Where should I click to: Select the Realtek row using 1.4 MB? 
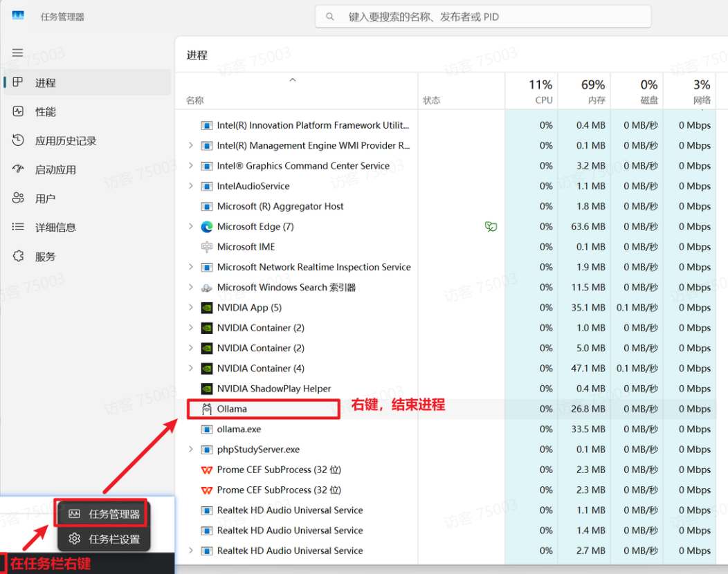(446, 530)
